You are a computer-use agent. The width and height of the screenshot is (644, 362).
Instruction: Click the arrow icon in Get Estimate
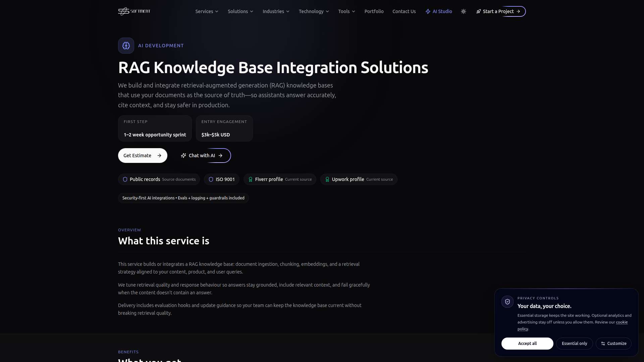[159, 156]
